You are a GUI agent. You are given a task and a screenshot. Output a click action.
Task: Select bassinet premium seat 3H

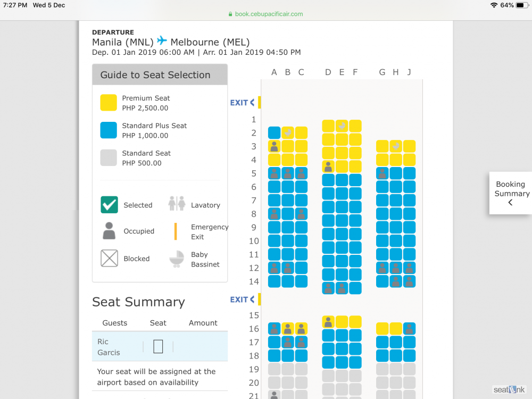(x=396, y=146)
